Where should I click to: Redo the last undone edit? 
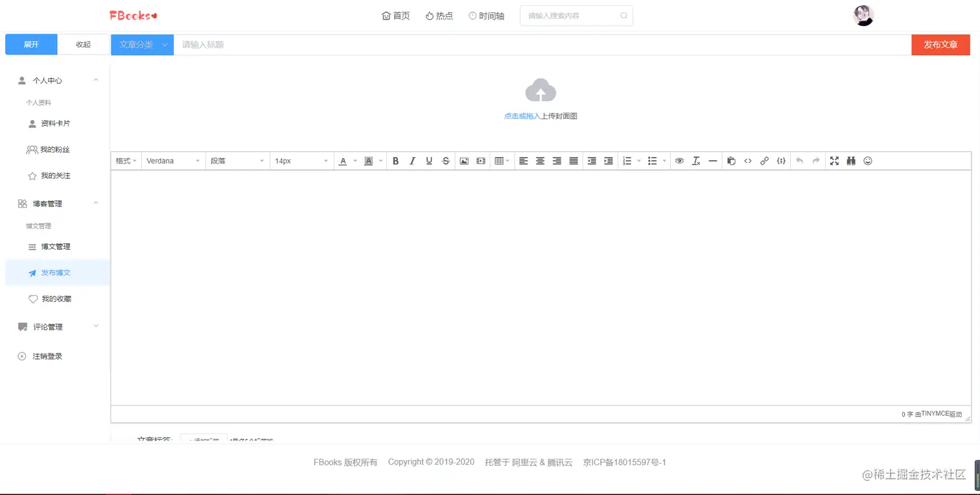[817, 161]
